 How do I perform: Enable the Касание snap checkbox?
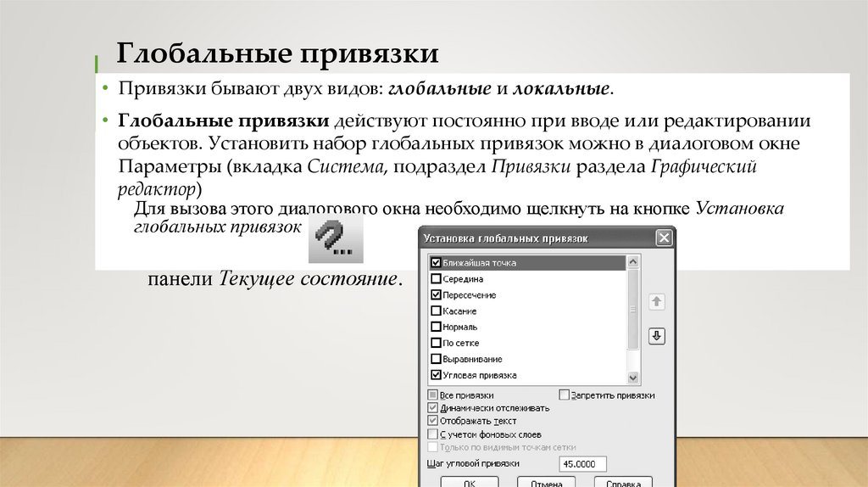point(437,311)
